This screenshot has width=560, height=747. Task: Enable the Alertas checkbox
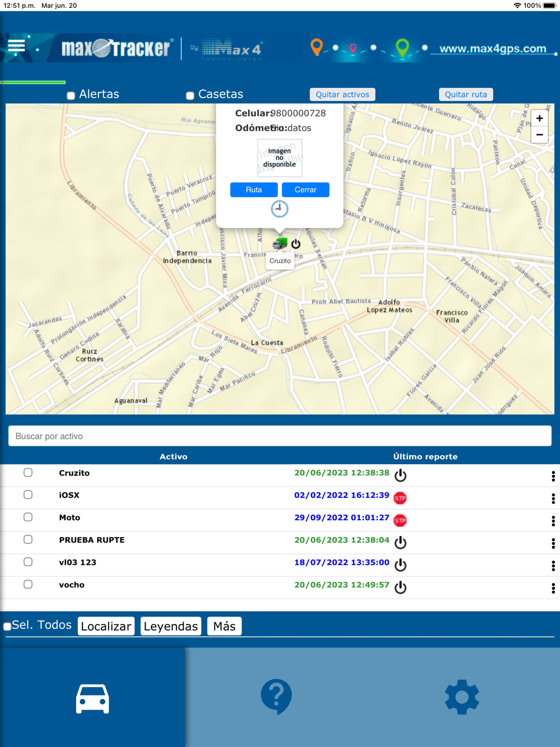tap(71, 96)
